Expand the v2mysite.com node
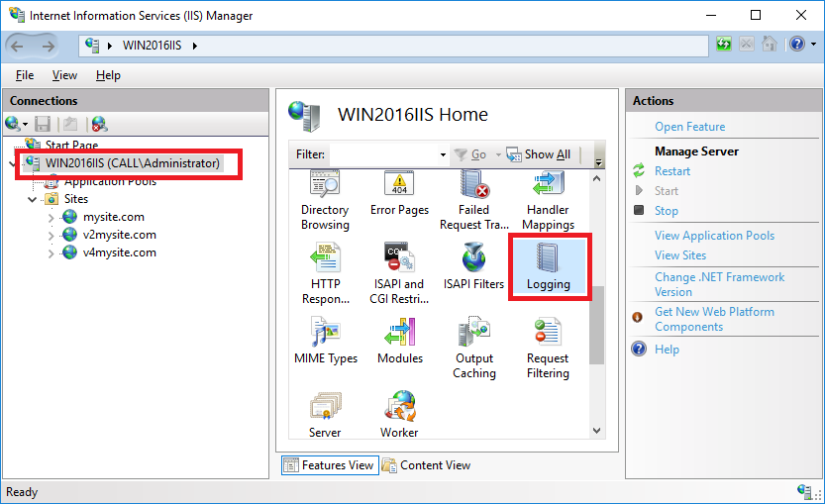Image resolution: width=825 pixels, height=504 pixels. [x=52, y=235]
